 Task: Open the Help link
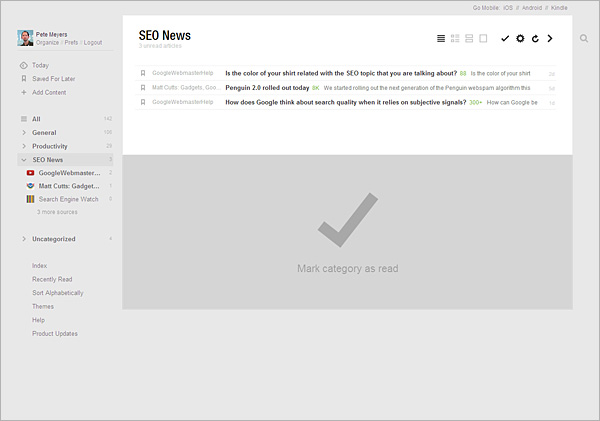click(x=38, y=320)
